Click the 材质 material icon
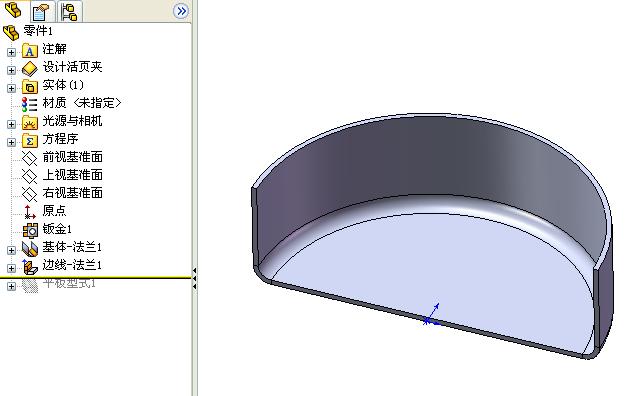Image resolution: width=633 pixels, height=396 pixels. 29,104
